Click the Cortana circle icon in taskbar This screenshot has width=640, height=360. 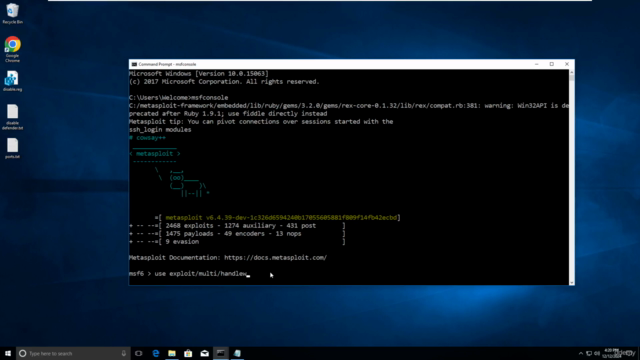(23, 353)
